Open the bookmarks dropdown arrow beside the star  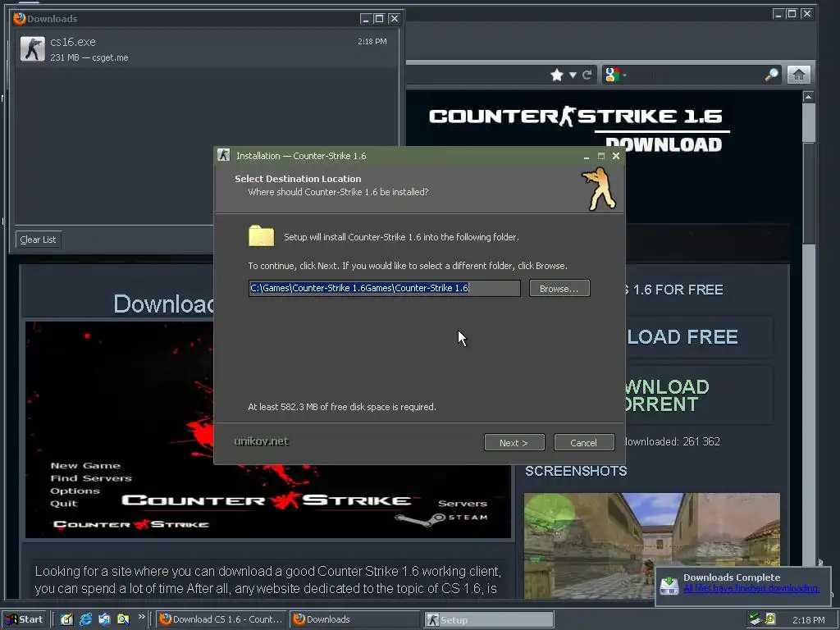pos(573,75)
